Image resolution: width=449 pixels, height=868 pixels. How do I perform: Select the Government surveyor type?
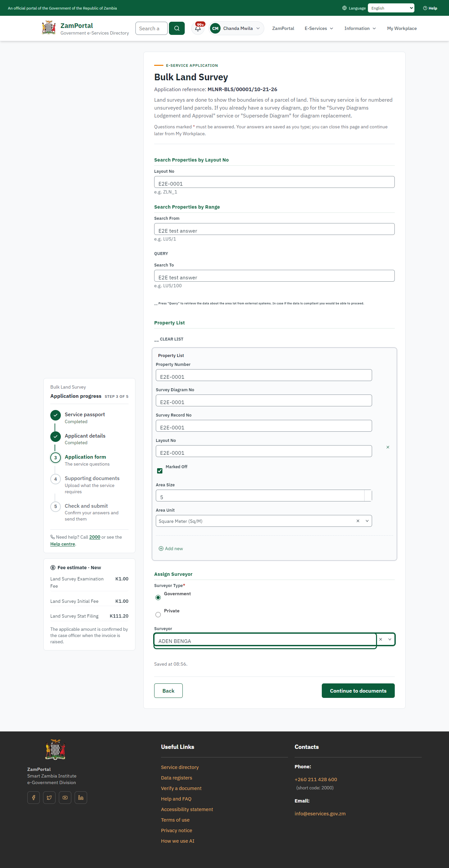click(158, 598)
